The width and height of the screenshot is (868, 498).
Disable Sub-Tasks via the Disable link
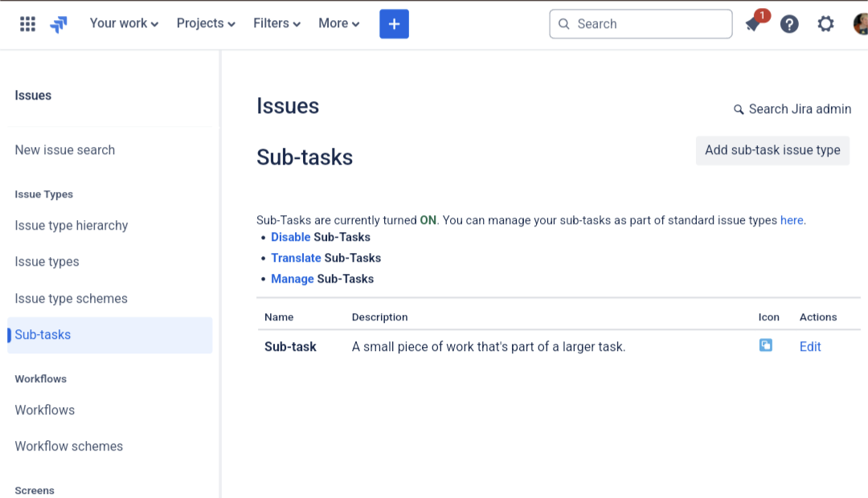290,237
